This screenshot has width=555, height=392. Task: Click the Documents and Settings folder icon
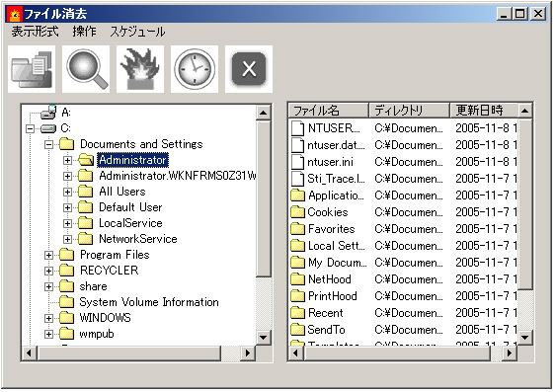pos(66,144)
